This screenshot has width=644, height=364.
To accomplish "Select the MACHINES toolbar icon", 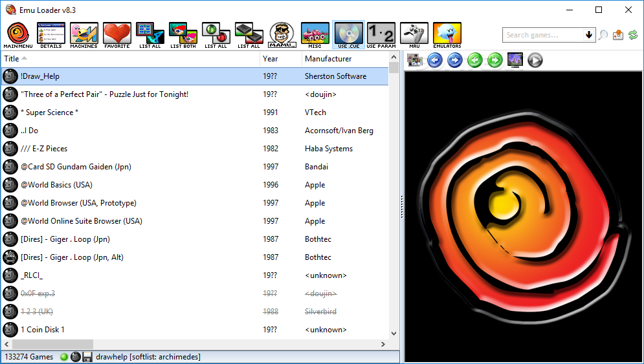I will 83,35.
